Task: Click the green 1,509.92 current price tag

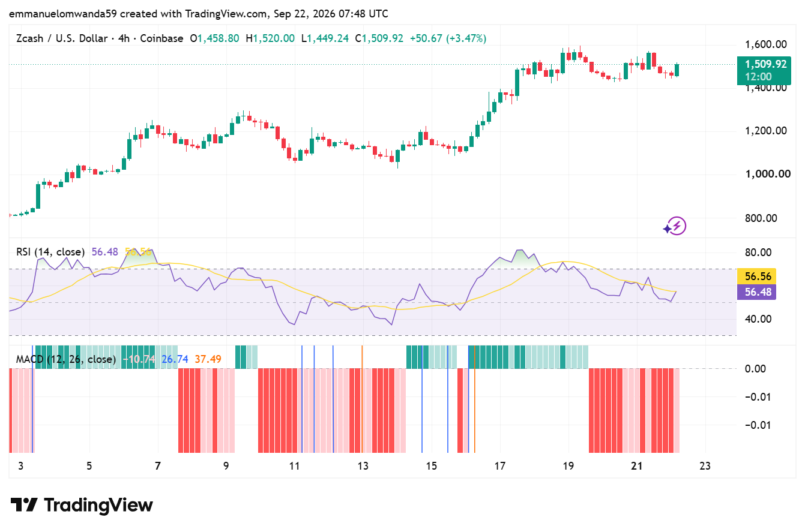Action: tap(764, 70)
